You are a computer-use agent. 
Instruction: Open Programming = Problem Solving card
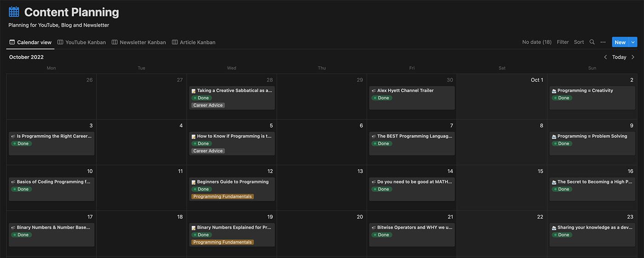(x=592, y=143)
